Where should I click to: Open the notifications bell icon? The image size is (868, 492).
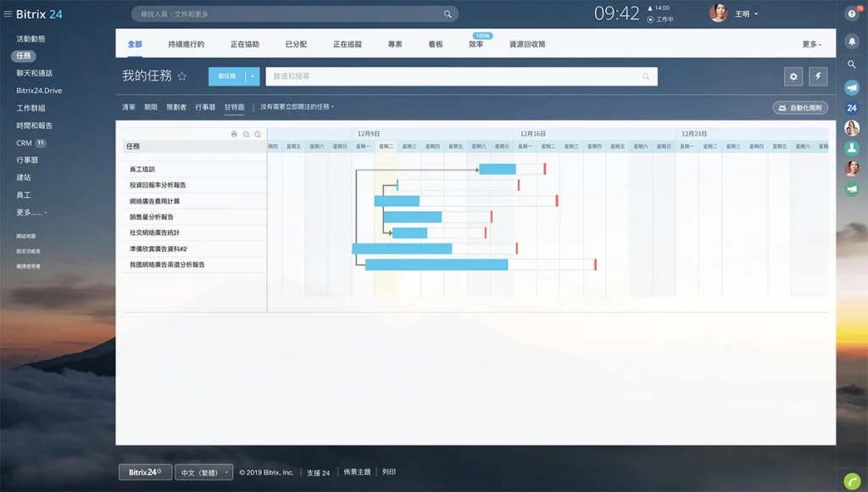pos(852,41)
